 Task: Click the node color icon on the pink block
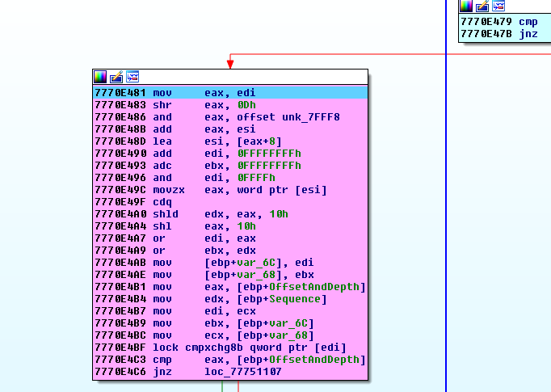[x=100, y=77]
